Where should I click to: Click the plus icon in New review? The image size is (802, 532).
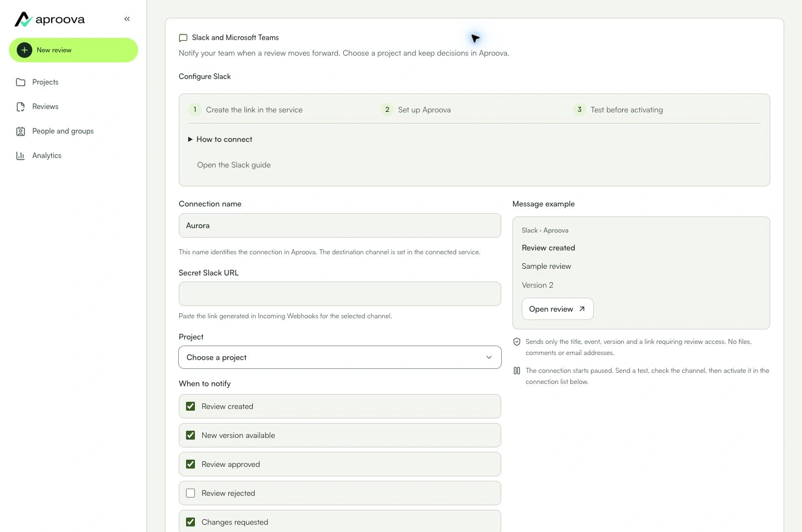[x=25, y=50]
